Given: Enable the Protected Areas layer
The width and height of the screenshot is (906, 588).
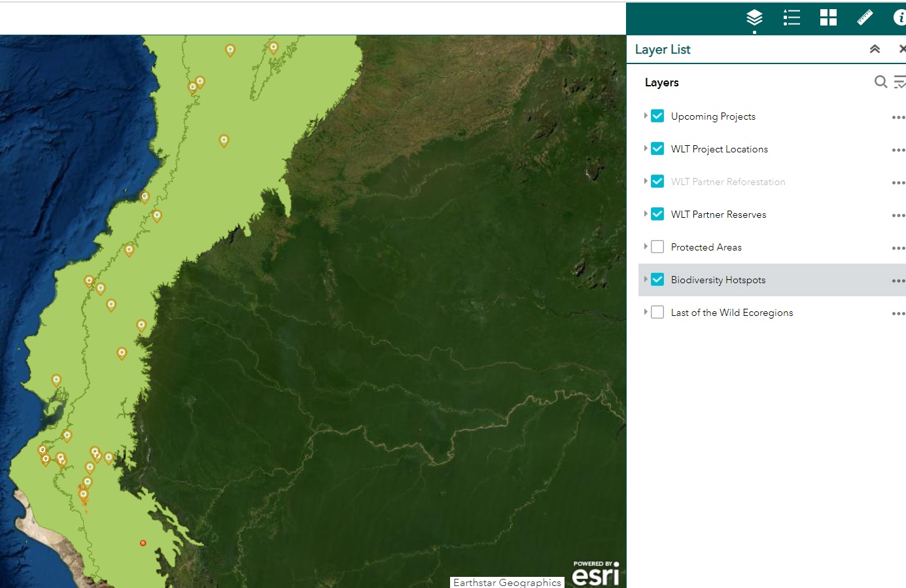Looking at the screenshot, I should click(x=657, y=247).
